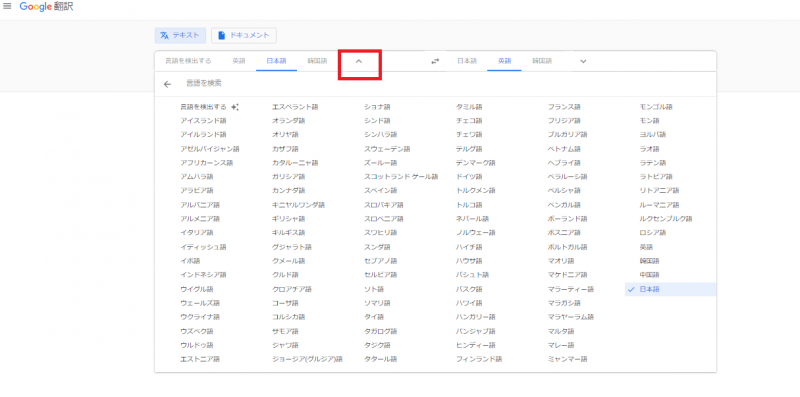Screen dimensions: 800x397
Task: Choose アラビア語 from the list
Action: tap(196, 190)
